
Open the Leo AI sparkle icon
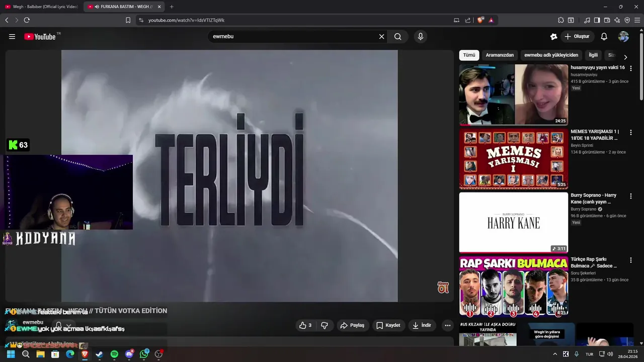click(x=617, y=20)
